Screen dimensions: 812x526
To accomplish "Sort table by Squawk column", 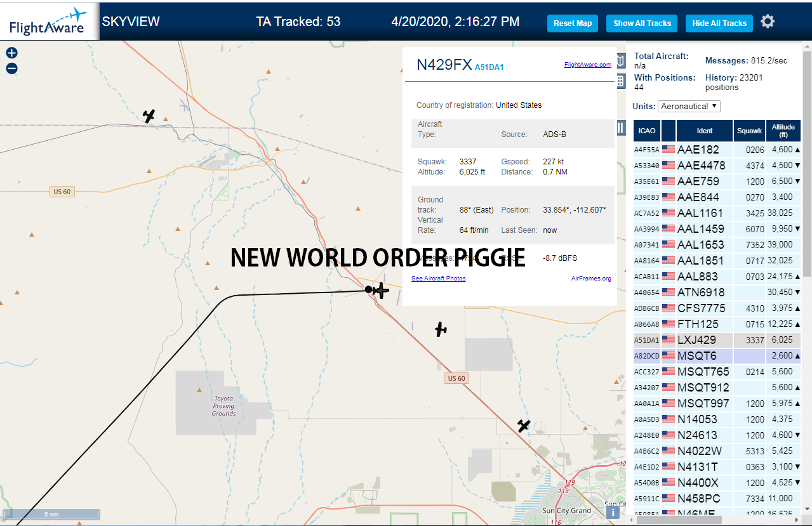I will coord(749,131).
